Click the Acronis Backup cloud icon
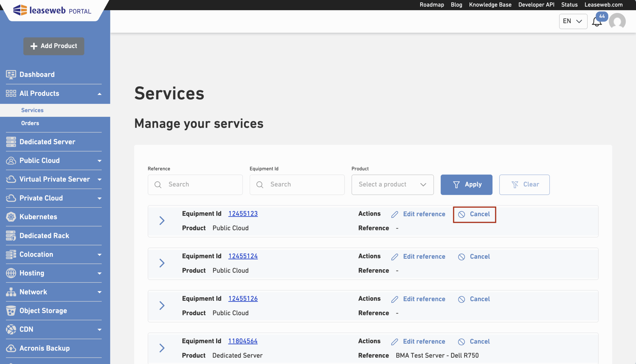 11,348
